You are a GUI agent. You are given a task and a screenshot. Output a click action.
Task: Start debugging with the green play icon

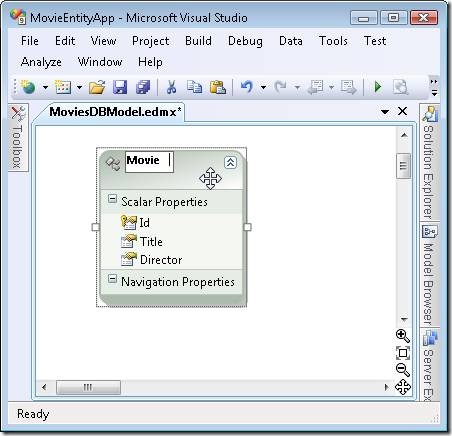[x=378, y=87]
